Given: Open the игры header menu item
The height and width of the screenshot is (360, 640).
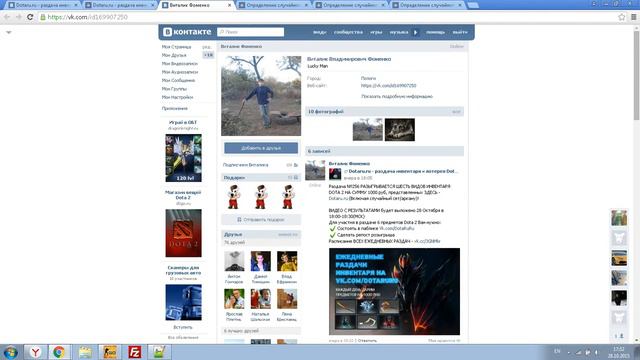Looking at the screenshot, I should (376, 32).
